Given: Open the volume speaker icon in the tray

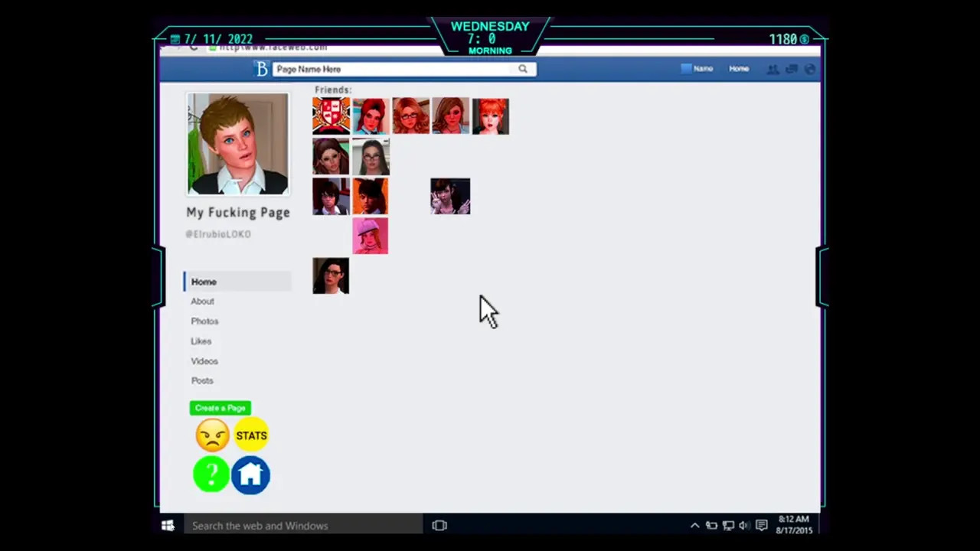Looking at the screenshot, I should coord(744,526).
